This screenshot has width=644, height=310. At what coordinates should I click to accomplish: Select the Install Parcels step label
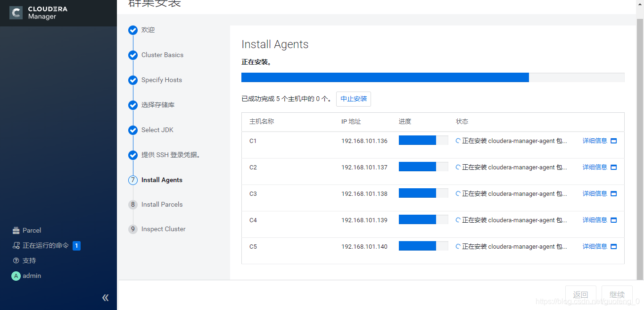[162, 204]
